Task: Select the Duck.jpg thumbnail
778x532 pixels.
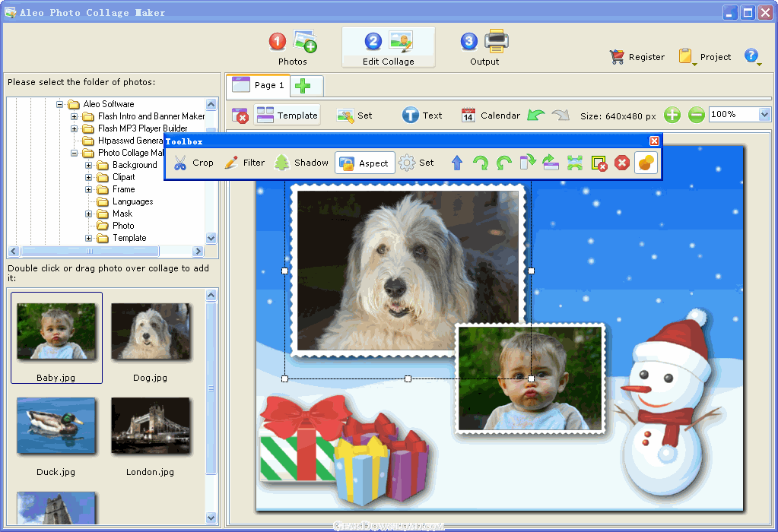Action: pos(56,436)
